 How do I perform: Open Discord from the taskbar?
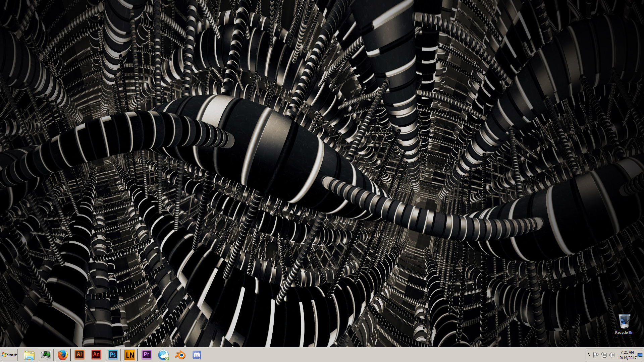point(197,355)
